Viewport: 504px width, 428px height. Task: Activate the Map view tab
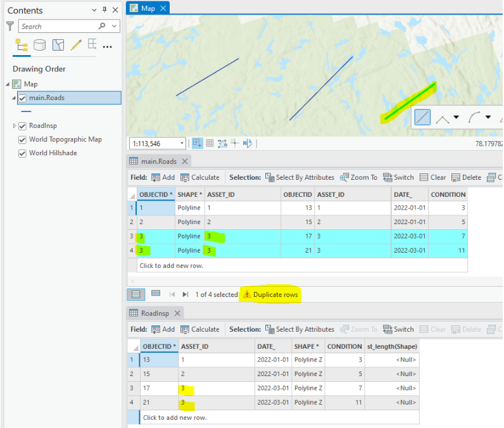[144, 8]
